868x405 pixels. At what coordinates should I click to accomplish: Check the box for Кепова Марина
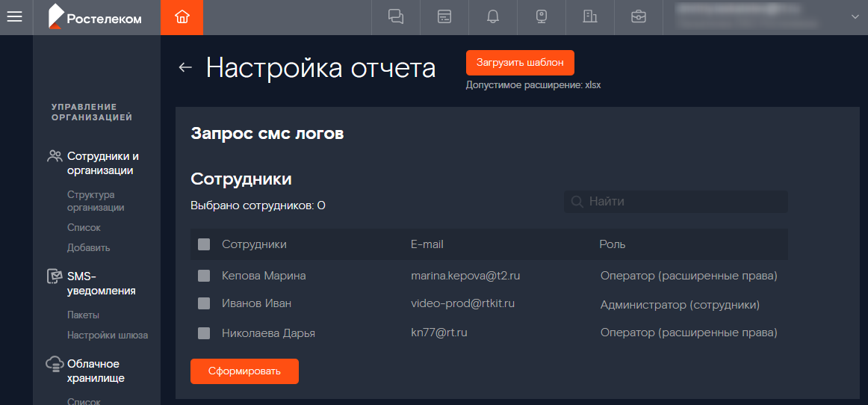pyautogui.click(x=204, y=276)
